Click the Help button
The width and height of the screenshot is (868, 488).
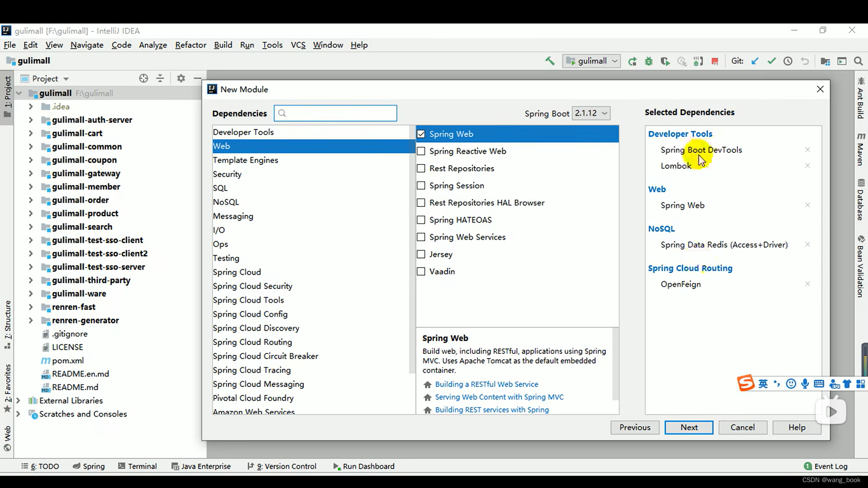(797, 427)
